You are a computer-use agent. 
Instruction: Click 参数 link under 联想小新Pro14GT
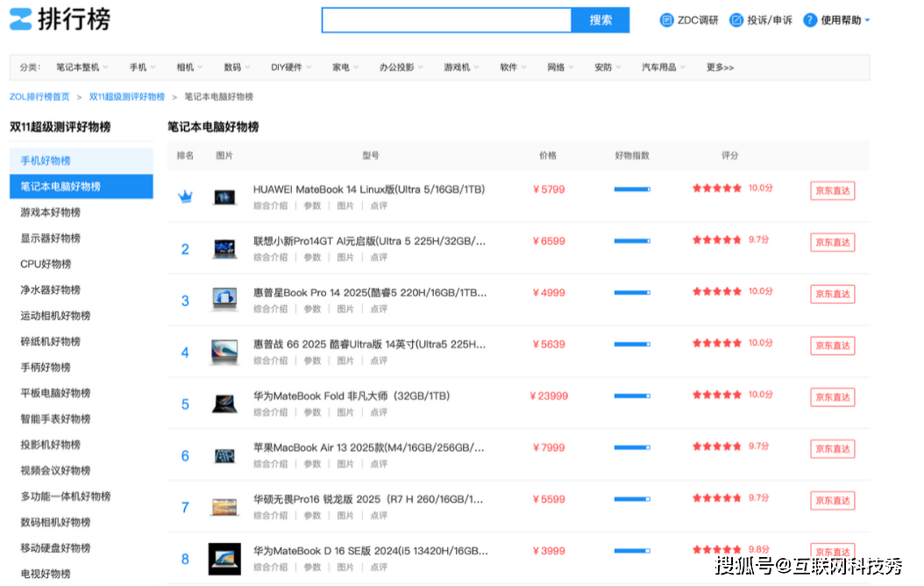312,258
